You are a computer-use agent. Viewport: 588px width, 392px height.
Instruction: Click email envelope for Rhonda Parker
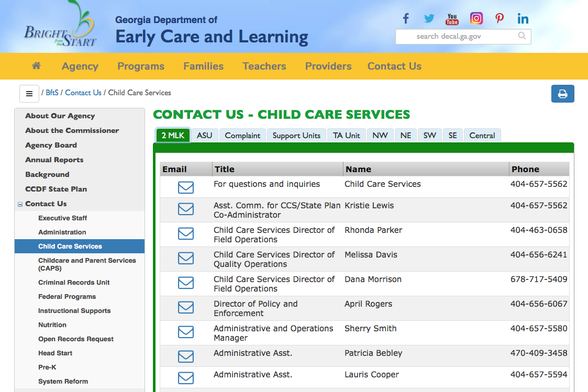(186, 233)
